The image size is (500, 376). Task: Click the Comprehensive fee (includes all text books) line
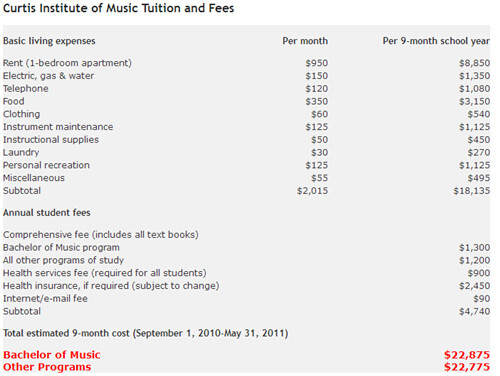(x=101, y=235)
